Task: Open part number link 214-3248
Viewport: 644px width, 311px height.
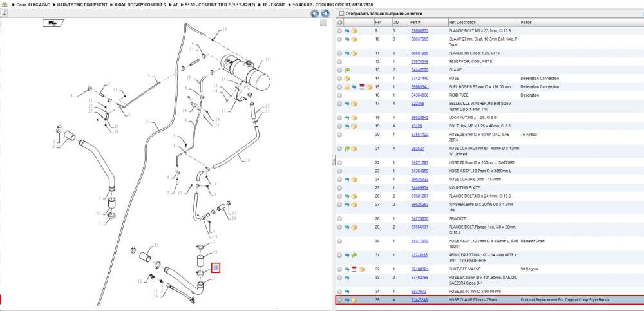Action: tap(419, 300)
